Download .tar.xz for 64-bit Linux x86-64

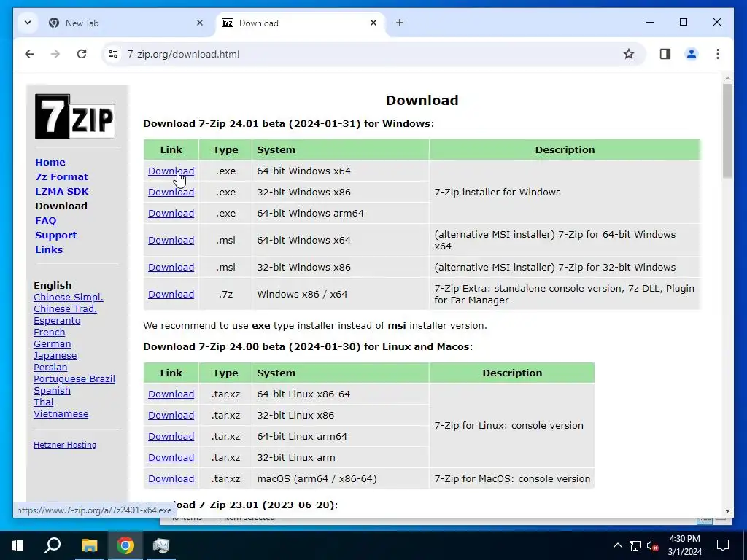(x=171, y=394)
